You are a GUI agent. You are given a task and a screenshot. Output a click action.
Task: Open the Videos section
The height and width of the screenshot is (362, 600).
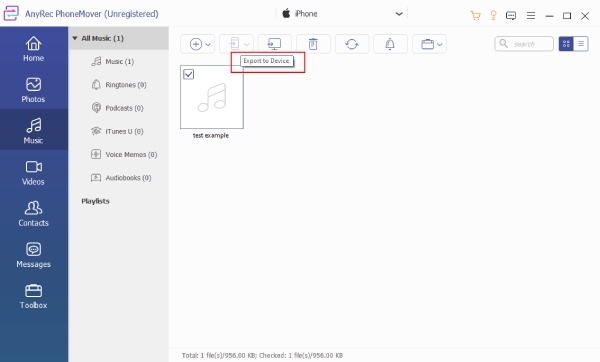coord(34,173)
